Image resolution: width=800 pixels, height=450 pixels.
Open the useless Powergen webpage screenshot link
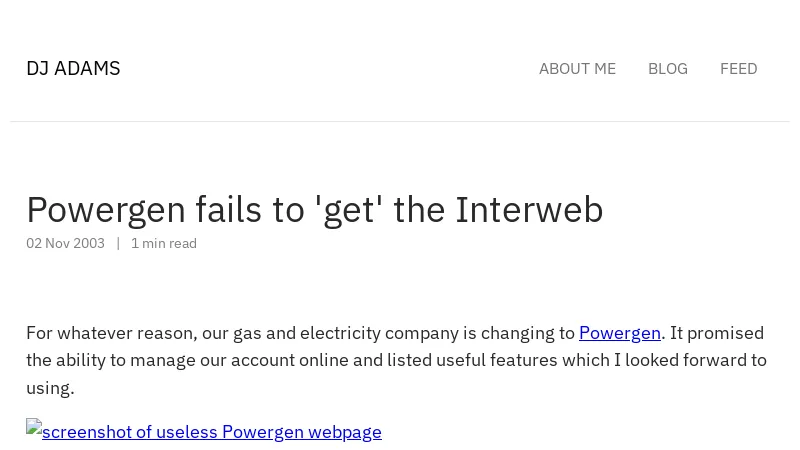211,431
